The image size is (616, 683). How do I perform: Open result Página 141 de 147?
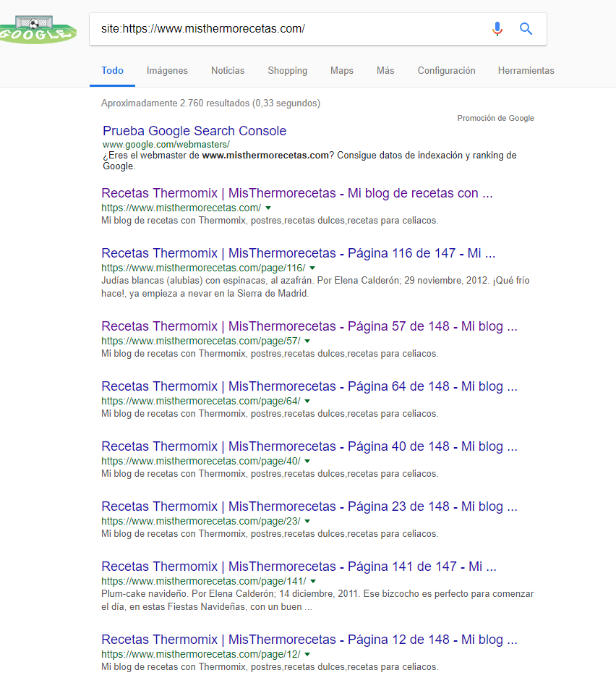point(299,567)
